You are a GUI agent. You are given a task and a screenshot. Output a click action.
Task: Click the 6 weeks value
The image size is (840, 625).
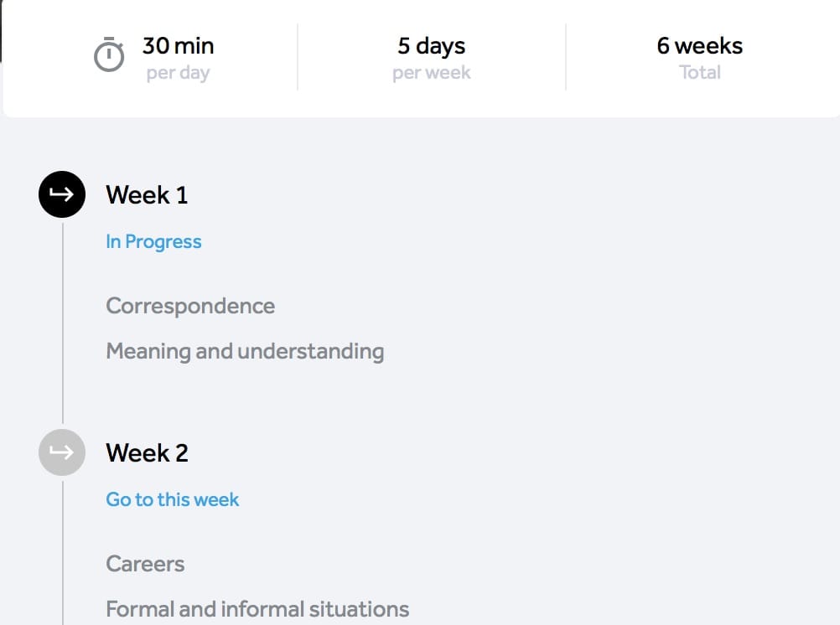(699, 45)
